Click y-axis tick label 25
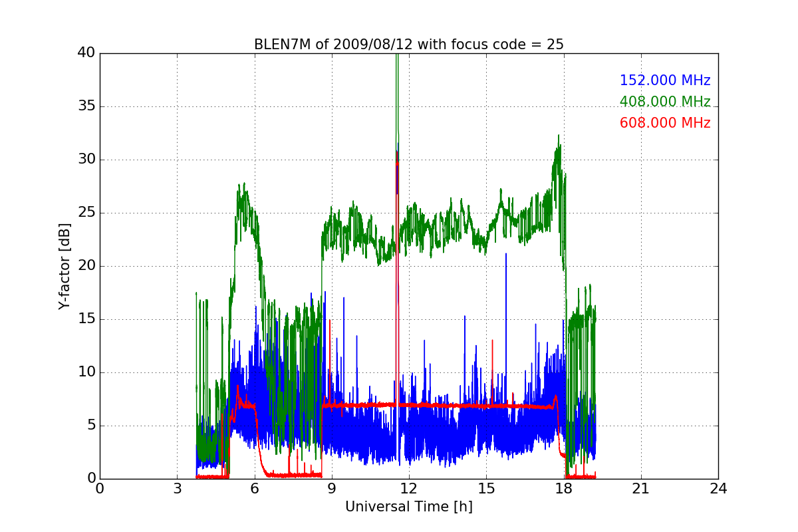The width and height of the screenshot is (798, 532). (86, 213)
